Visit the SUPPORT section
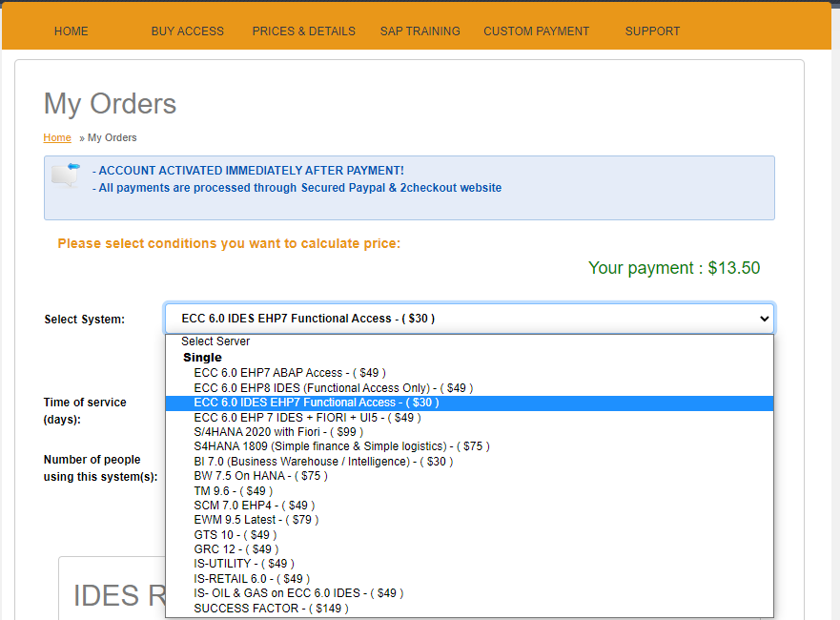840x620 pixels. point(652,31)
